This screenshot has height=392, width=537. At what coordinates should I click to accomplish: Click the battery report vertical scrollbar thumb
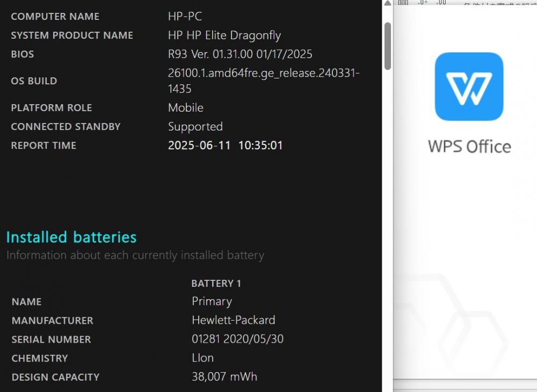[x=388, y=46]
